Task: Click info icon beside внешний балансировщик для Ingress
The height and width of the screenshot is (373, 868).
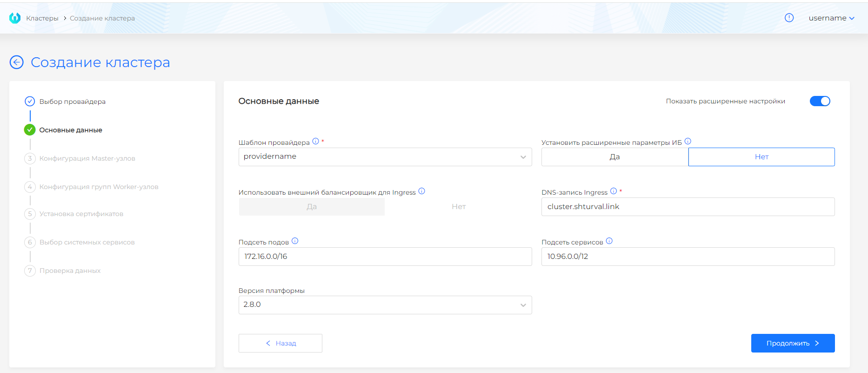Action: 422,191
